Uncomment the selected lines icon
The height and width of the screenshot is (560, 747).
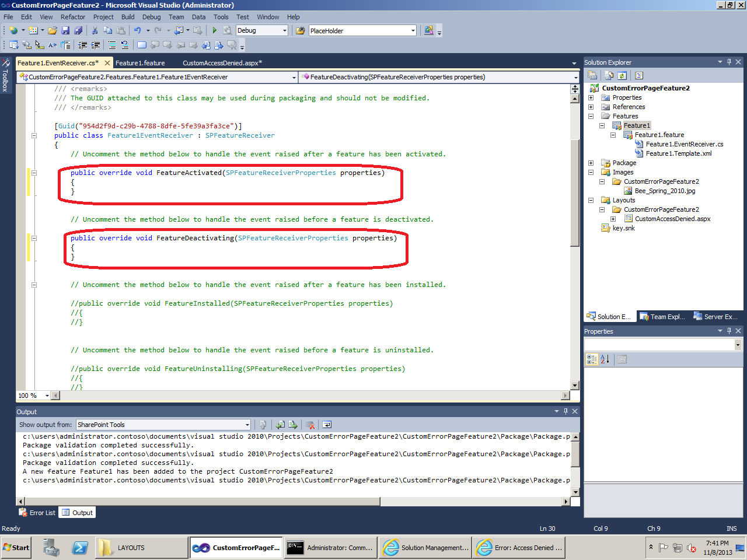point(124,45)
